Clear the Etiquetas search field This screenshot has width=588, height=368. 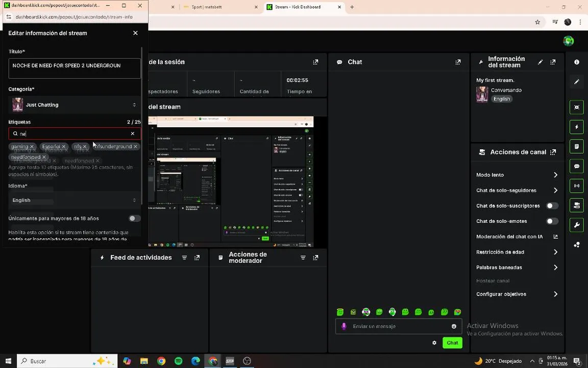(132, 134)
